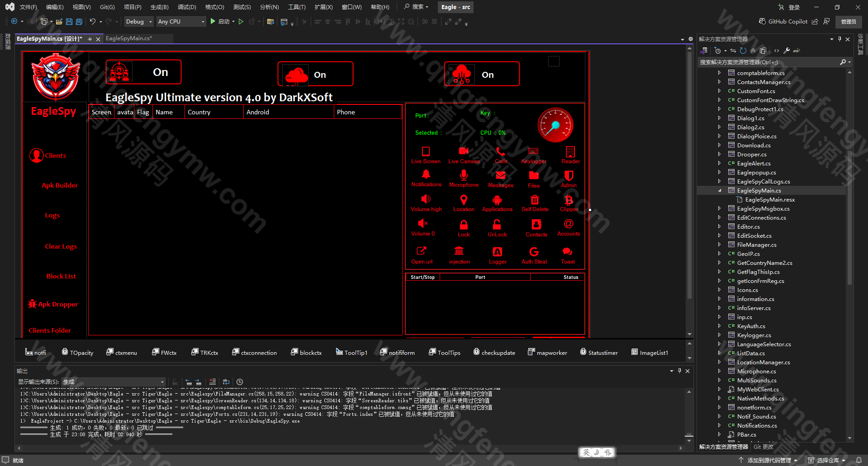Select the Toast chat icon

[568, 251]
